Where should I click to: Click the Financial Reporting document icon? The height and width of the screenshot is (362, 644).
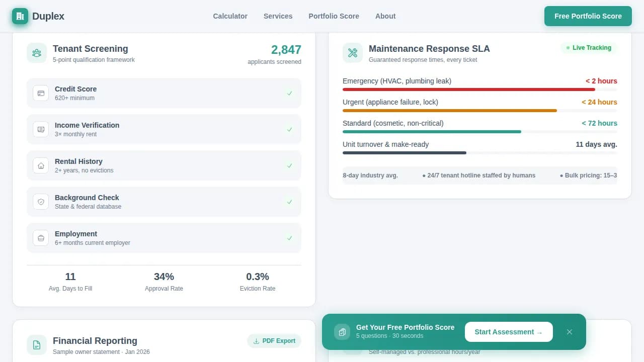37,345
